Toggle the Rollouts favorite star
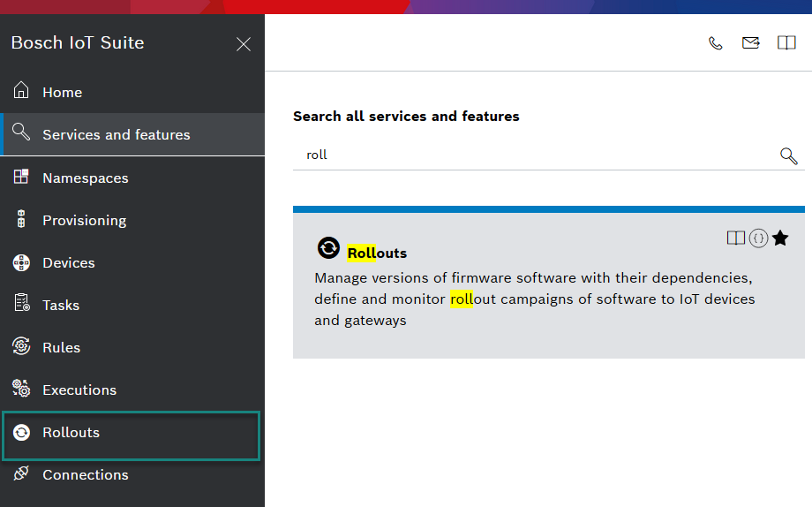The height and width of the screenshot is (507, 812). click(780, 238)
